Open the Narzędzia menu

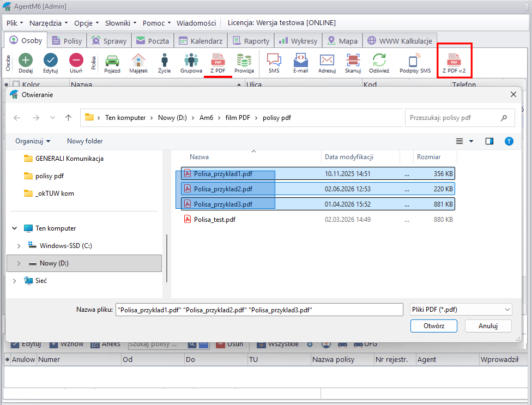[x=49, y=23]
